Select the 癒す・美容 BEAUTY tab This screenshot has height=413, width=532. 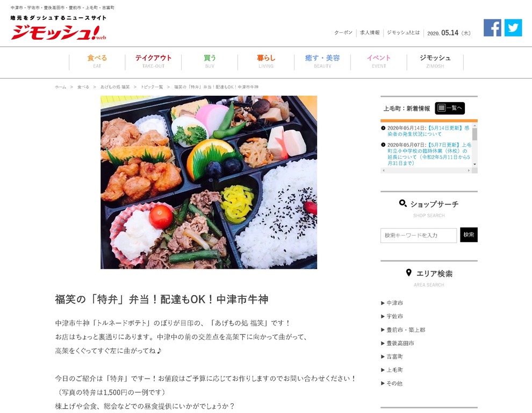pos(322,61)
